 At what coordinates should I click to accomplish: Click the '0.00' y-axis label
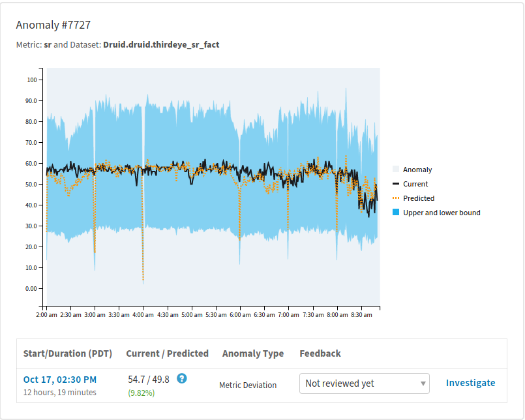coord(31,289)
